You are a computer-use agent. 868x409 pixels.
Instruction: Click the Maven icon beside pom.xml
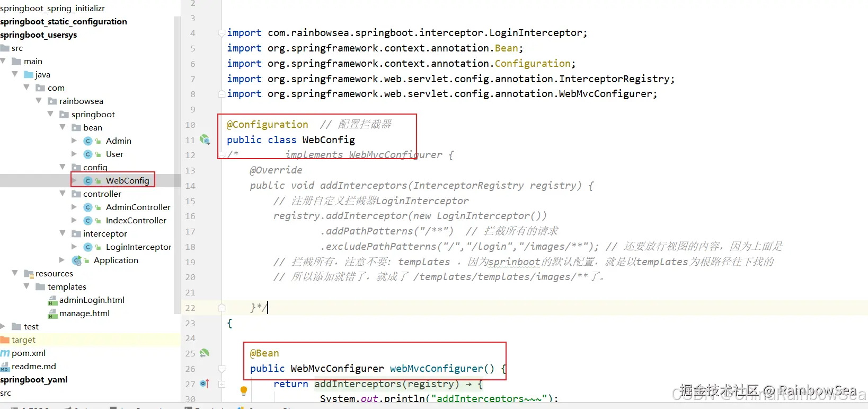[5, 353]
